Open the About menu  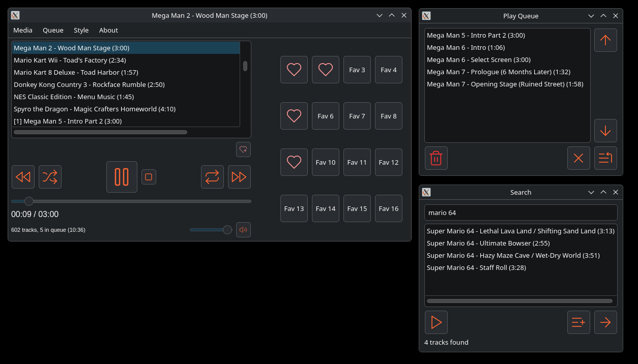point(108,30)
